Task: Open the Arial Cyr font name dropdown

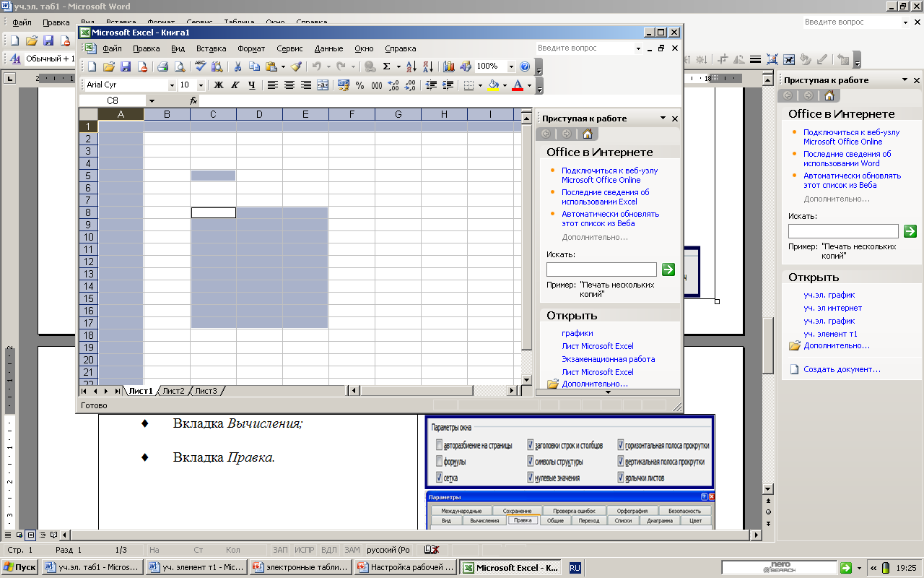Action: coord(172,85)
